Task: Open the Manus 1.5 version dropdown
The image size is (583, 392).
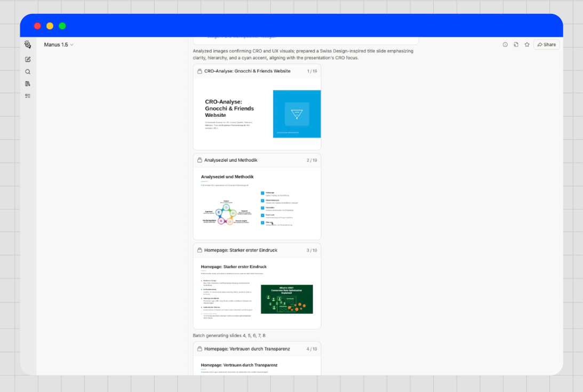Action: point(59,45)
